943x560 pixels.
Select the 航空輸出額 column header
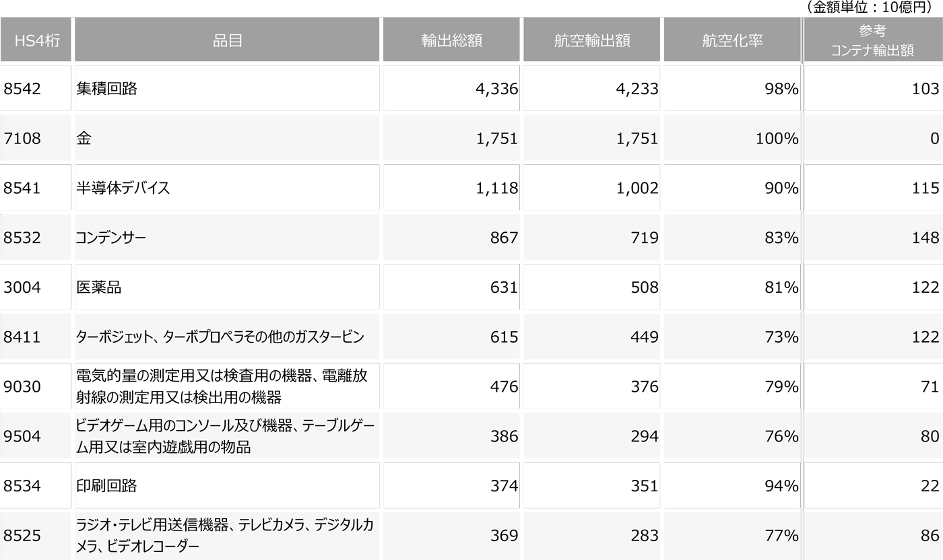[x=592, y=40]
